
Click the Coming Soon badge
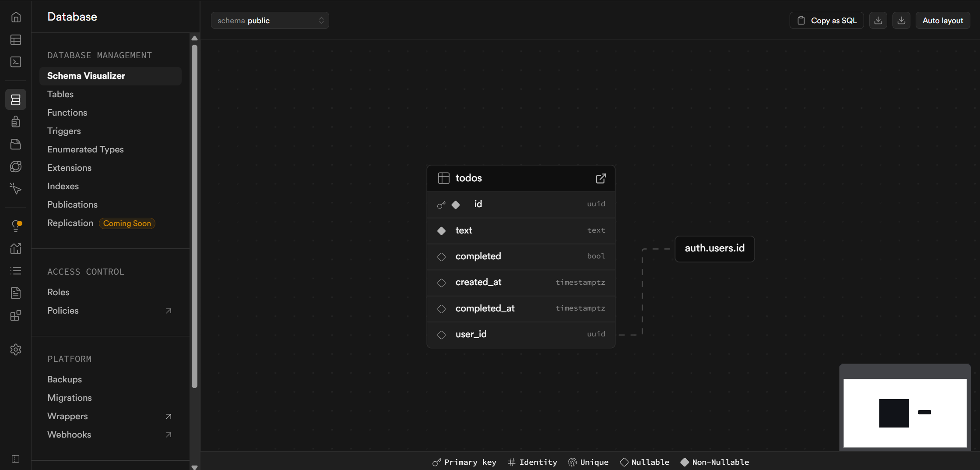(127, 223)
